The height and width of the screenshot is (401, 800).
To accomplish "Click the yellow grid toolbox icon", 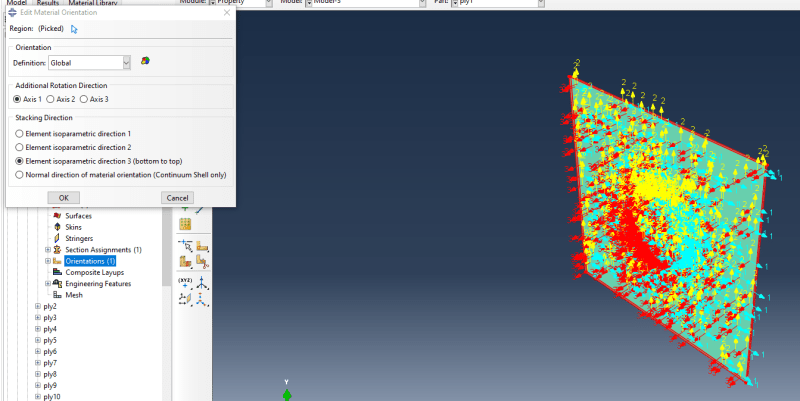I will coord(185,224).
